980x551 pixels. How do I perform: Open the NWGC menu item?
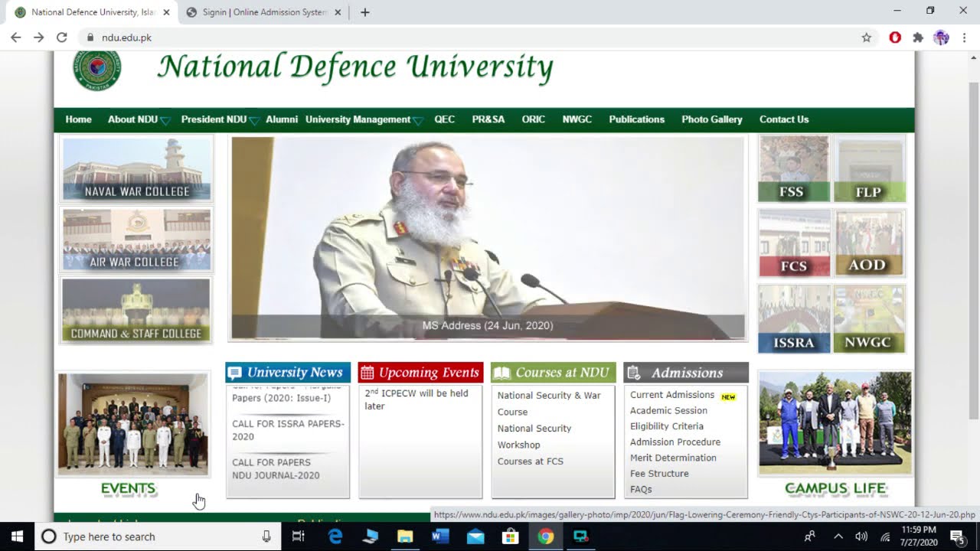tap(577, 119)
